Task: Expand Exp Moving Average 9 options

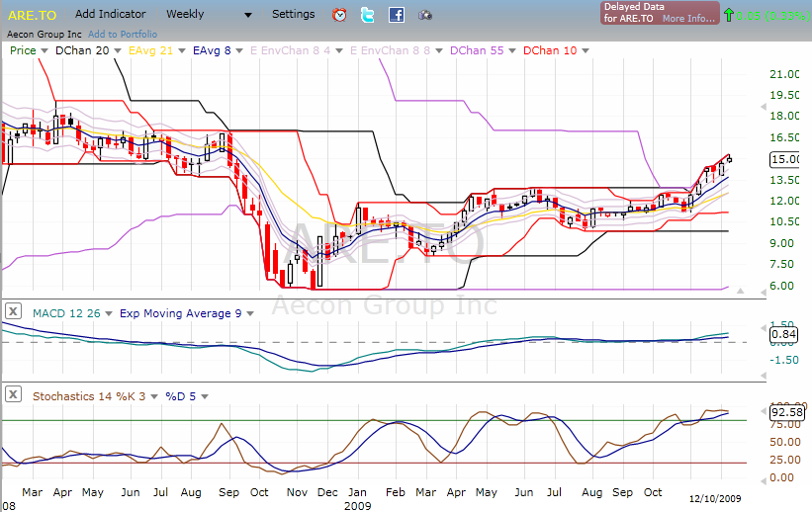Action: click(x=250, y=313)
